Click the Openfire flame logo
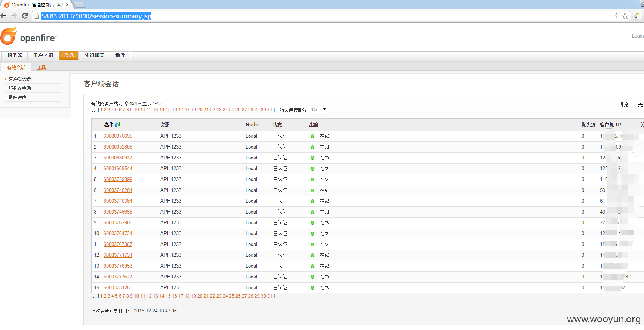The width and height of the screenshot is (644, 330). 9,36
